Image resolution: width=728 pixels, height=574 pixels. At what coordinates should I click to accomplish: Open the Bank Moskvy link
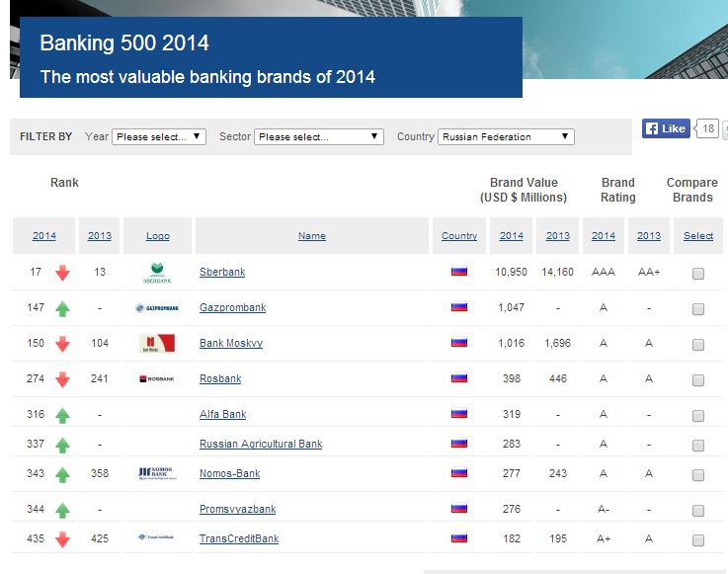click(231, 343)
